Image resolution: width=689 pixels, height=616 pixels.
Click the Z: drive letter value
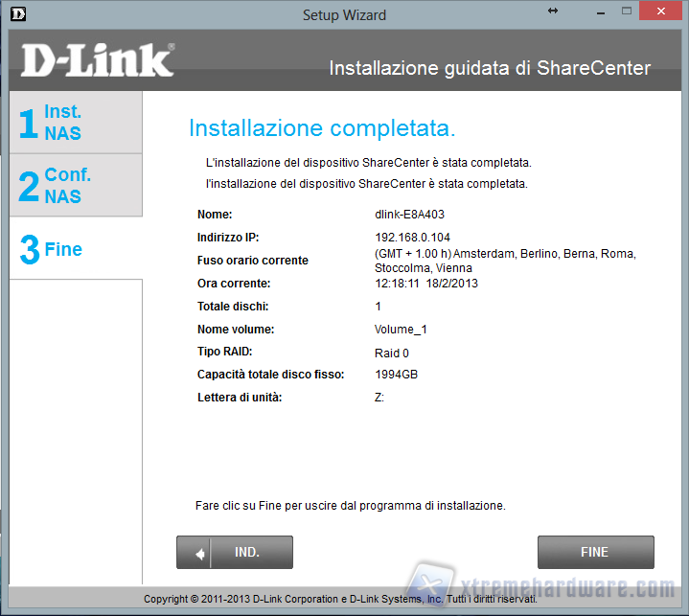(379, 398)
